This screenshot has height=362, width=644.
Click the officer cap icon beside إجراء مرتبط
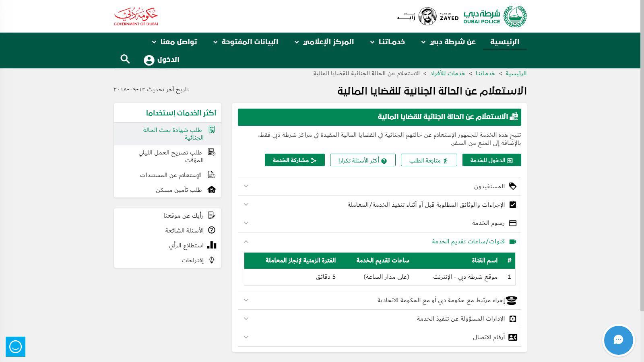[x=512, y=300]
